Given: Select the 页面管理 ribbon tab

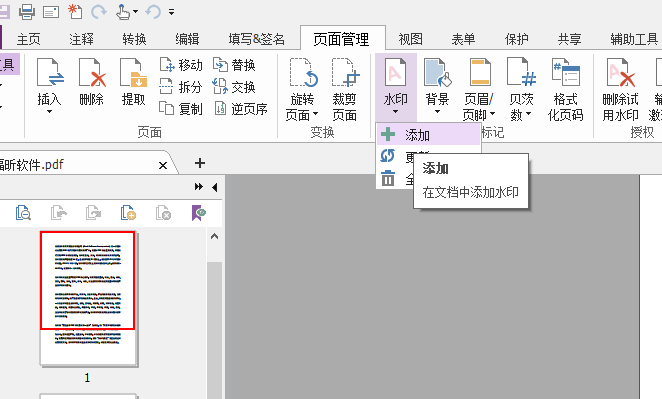Looking at the screenshot, I should coord(342,39).
